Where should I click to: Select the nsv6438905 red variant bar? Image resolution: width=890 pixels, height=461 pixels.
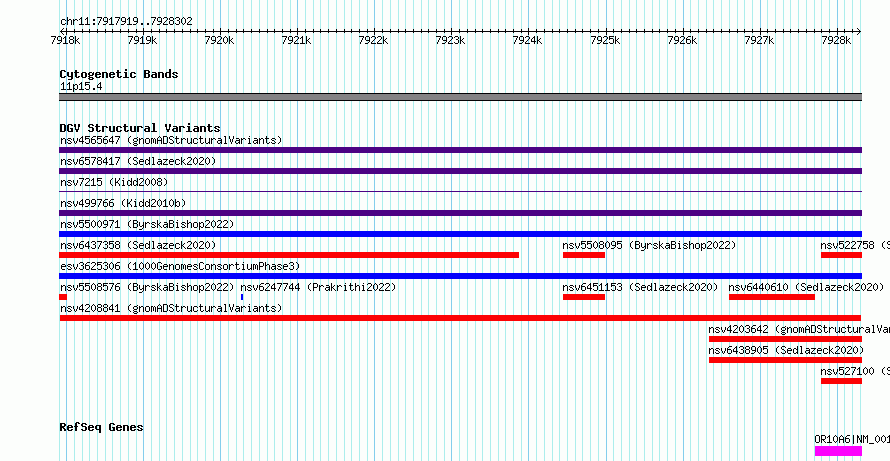click(x=786, y=360)
